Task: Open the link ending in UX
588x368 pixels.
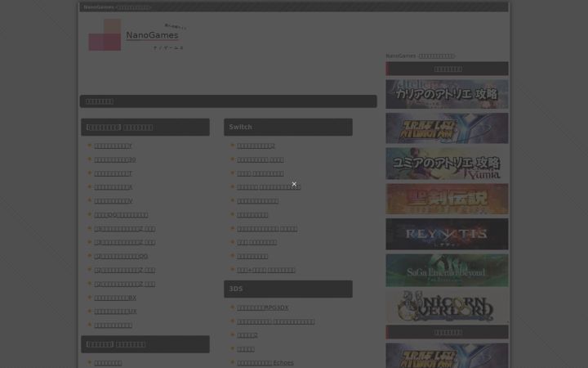Action: 115,312
